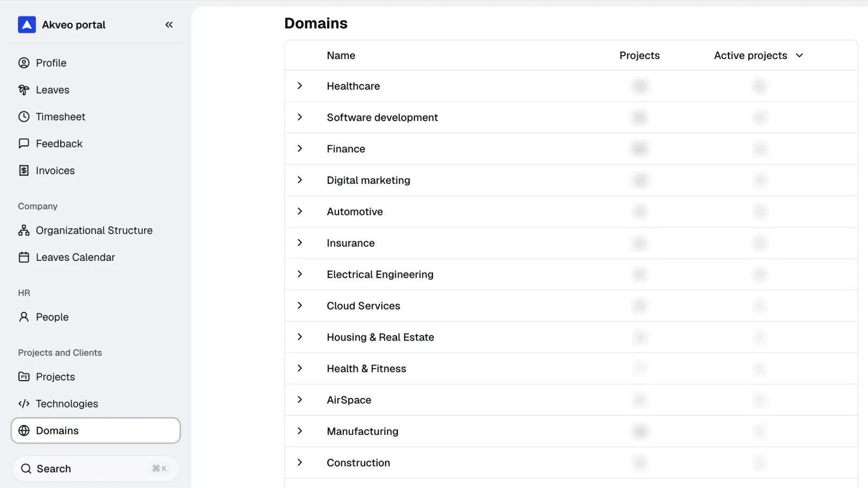Click the Akveo portal logo icon
The image size is (868, 488).
pyautogui.click(x=27, y=25)
